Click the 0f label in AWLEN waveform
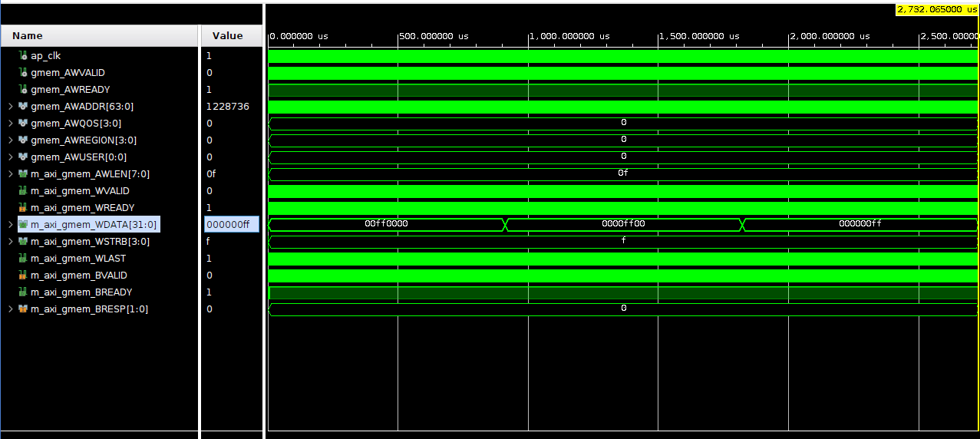 [623, 173]
